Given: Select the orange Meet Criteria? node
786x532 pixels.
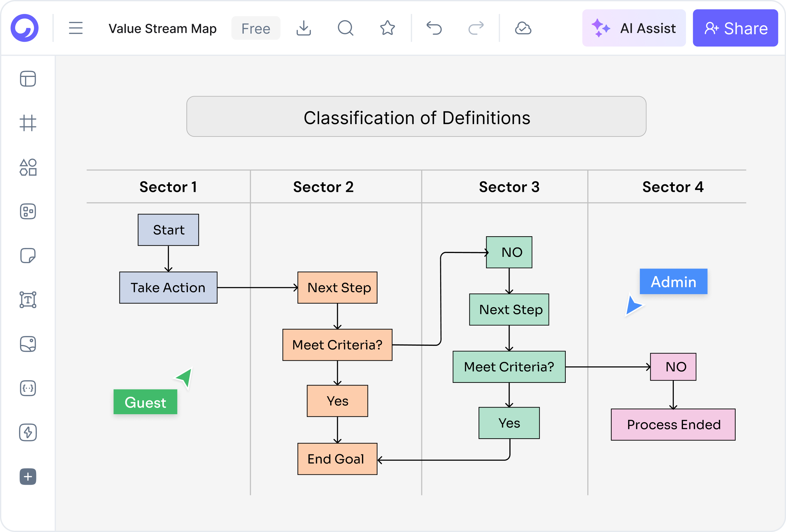Looking at the screenshot, I should pos(338,345).
